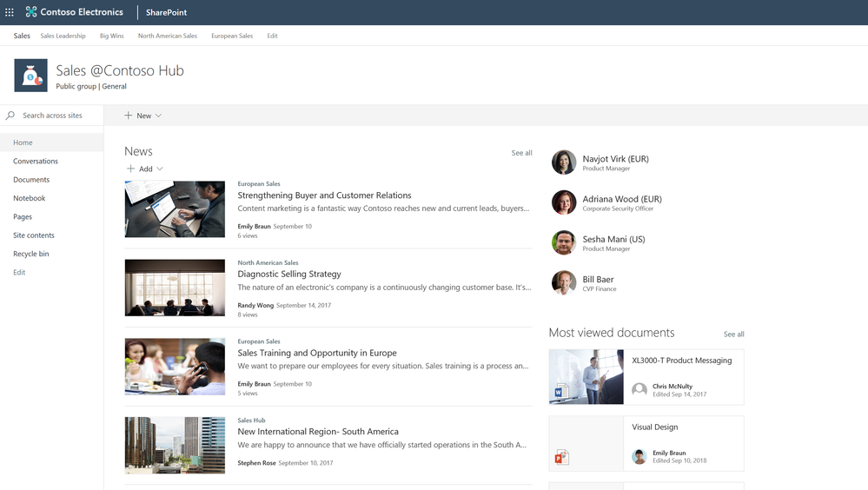Open North American Sales in hub navigation

pos(167,36)
